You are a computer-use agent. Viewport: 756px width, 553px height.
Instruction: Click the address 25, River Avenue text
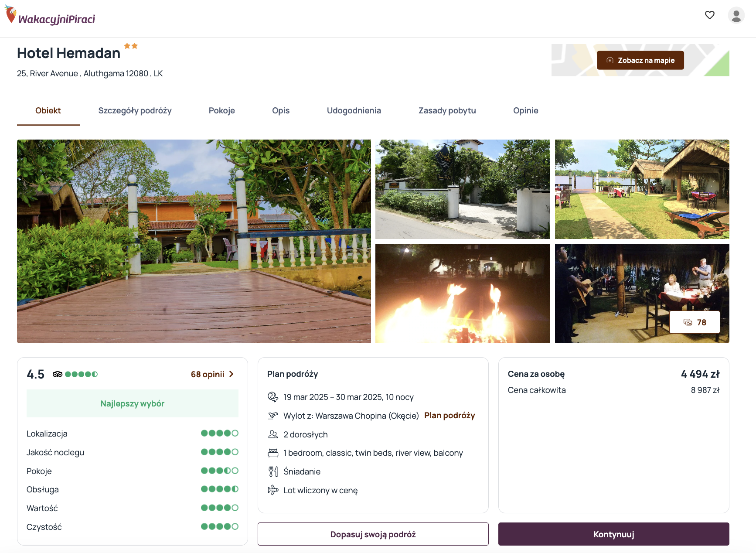coord(90,74)
